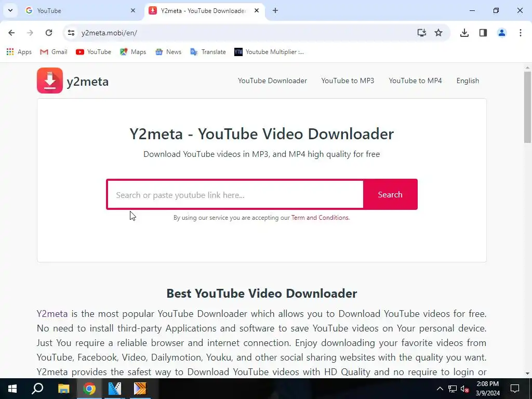Open YouTube Downloader nav menu item
This screenshot has height=399, width=532.
[x=272, y=81]
